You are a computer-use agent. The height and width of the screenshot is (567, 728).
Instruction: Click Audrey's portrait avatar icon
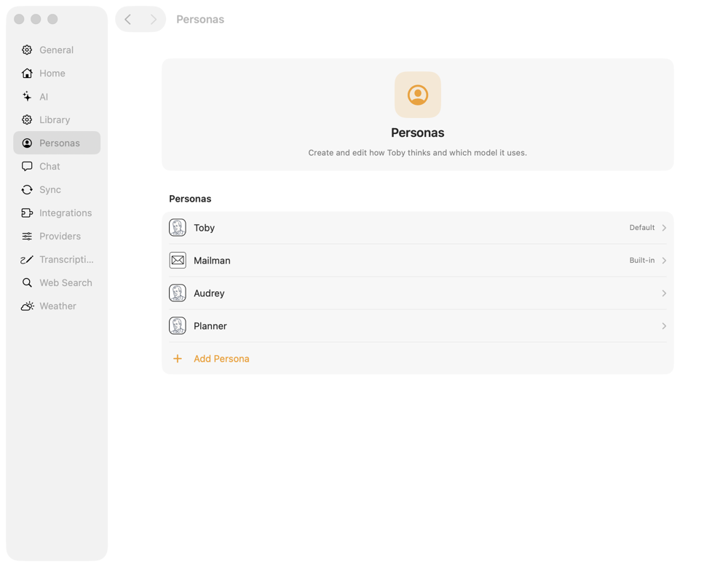[x=178, y=293]
